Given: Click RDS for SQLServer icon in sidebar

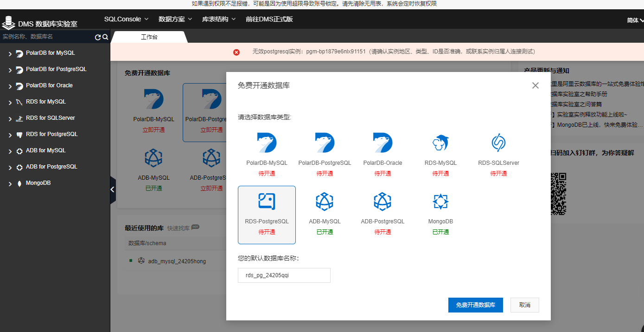Looking at the screenshot, I should coord(19,118).
